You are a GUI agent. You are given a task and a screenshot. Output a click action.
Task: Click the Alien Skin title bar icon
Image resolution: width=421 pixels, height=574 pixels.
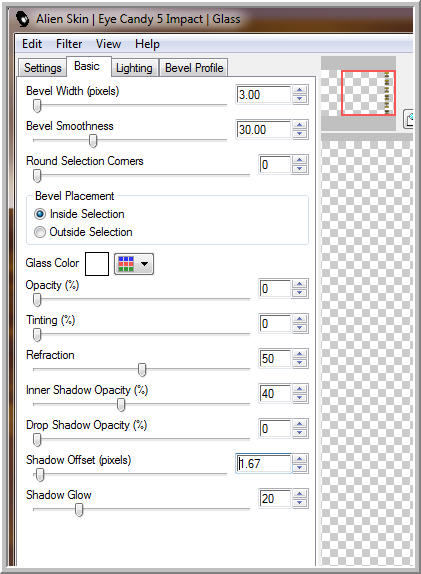[23, 19]
